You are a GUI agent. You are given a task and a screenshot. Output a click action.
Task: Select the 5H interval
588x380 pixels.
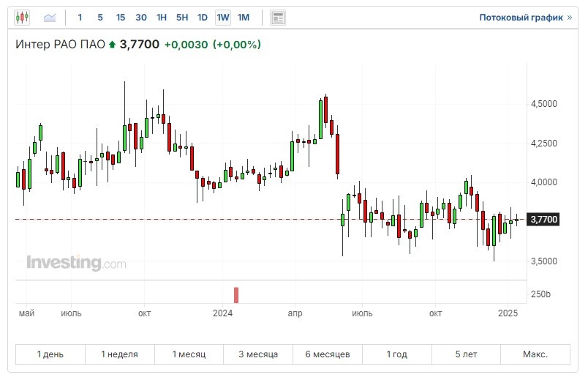pos(182,18)
